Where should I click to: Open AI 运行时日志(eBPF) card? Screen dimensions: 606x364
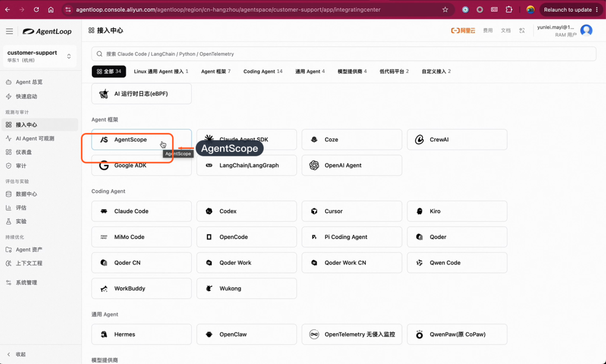pyautogui.click(x=141, y=94)
